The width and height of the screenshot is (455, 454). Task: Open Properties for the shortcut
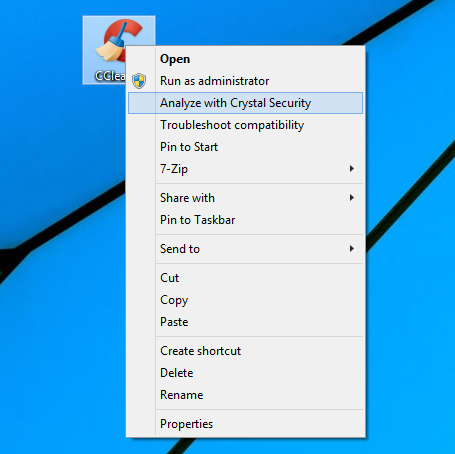pos(245,424)
